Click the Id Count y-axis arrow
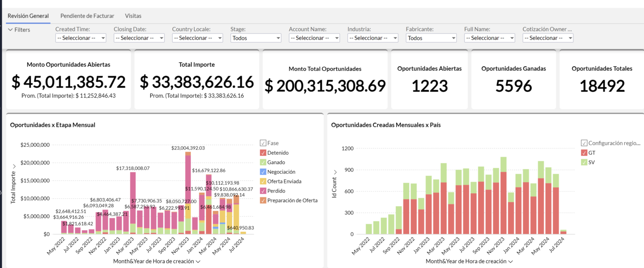This screenshot has height=268, width=644. (x=334, y=172)
